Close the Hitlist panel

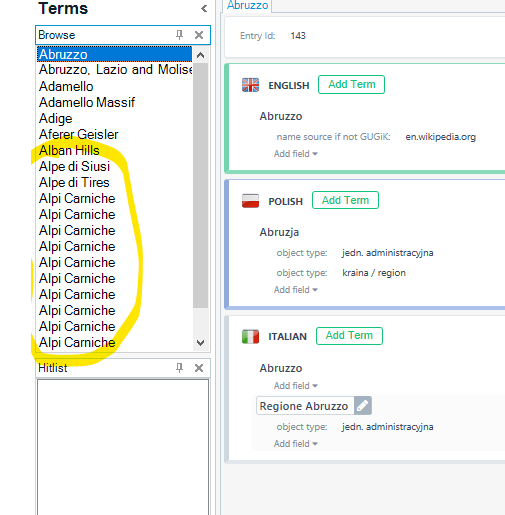pyautogui.click(x=199, y=368)
